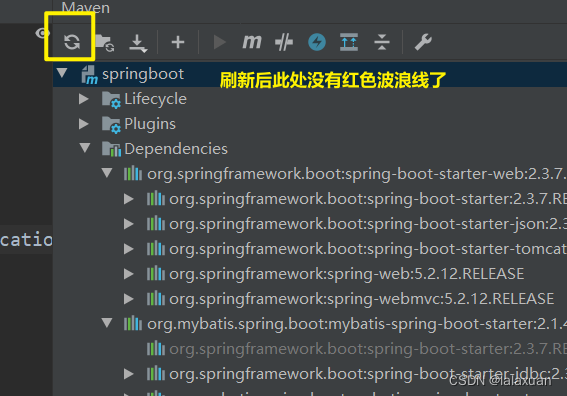
Task: Collapse the springboot project node
Action: pyautogui.click(x=62, y=73)
